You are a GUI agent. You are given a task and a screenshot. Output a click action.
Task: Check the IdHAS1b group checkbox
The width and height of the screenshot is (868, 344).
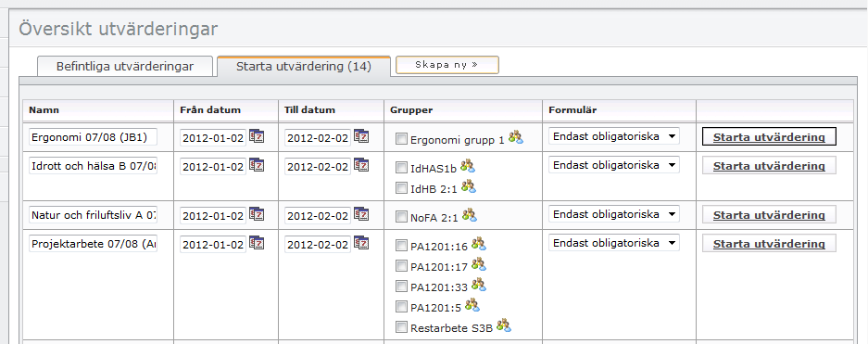pos(401,168)
